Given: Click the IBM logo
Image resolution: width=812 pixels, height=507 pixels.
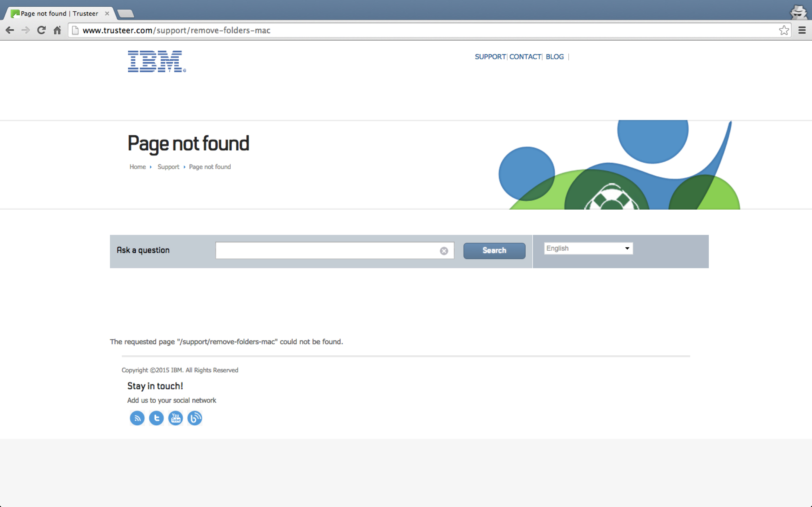Looking at the screenshot, I should pyautogui.click(x=156, y=61).
